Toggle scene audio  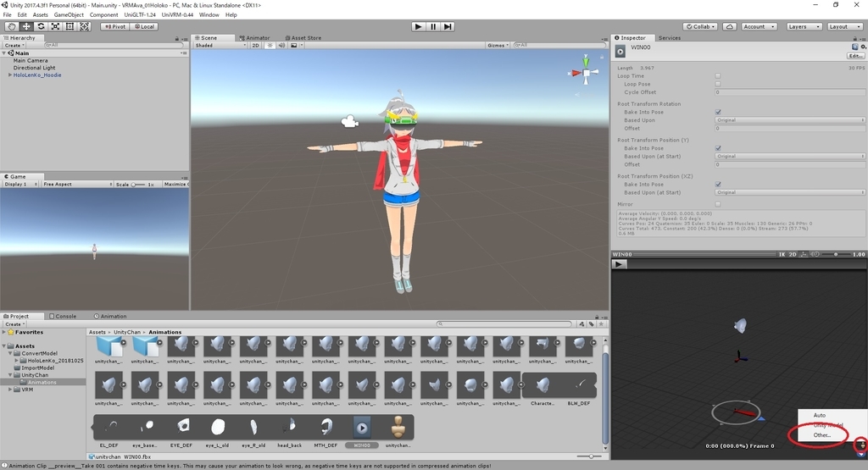point(281,46)
